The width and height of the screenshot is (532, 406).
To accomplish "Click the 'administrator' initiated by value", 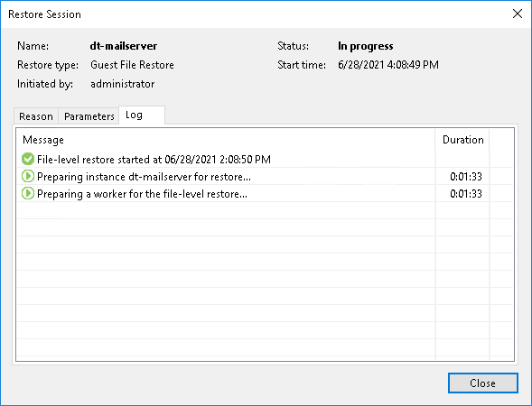I will pos(123,84).
